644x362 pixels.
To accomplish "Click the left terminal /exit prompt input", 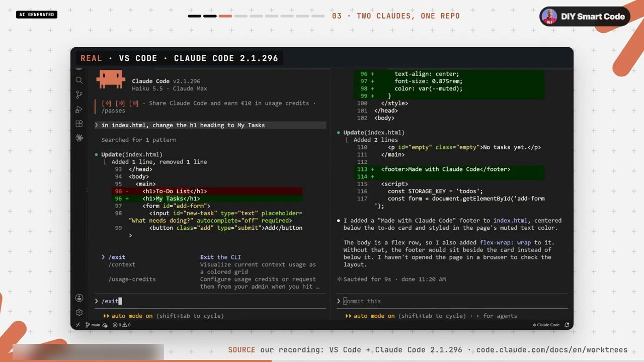I will [x=210, y=301].
